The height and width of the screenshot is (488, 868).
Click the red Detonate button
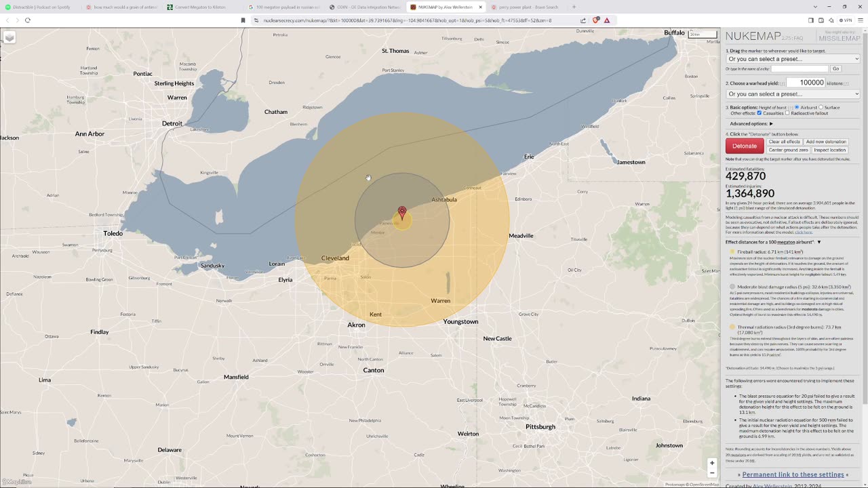(x=745, y=146)
